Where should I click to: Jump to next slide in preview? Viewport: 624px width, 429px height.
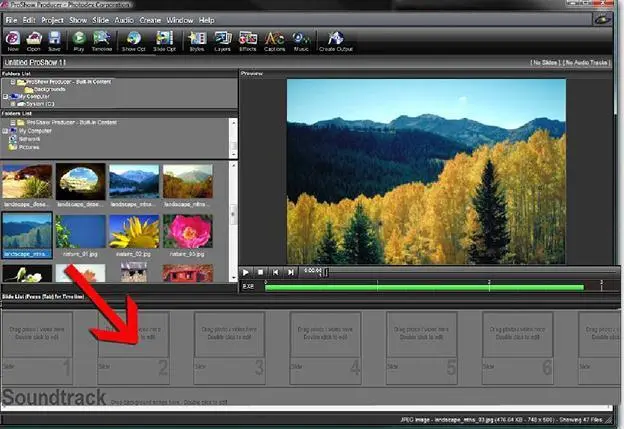[x=291, y=272]
